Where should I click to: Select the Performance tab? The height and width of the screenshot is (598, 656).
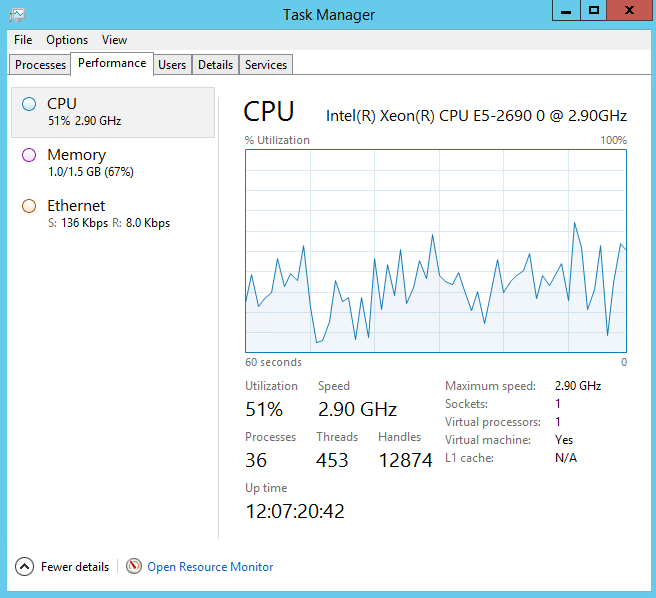tap(112, 63)
